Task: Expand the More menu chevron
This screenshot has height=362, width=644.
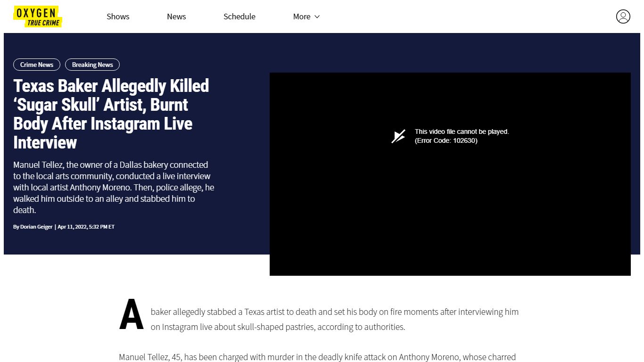Action: [x=317, y=16]
